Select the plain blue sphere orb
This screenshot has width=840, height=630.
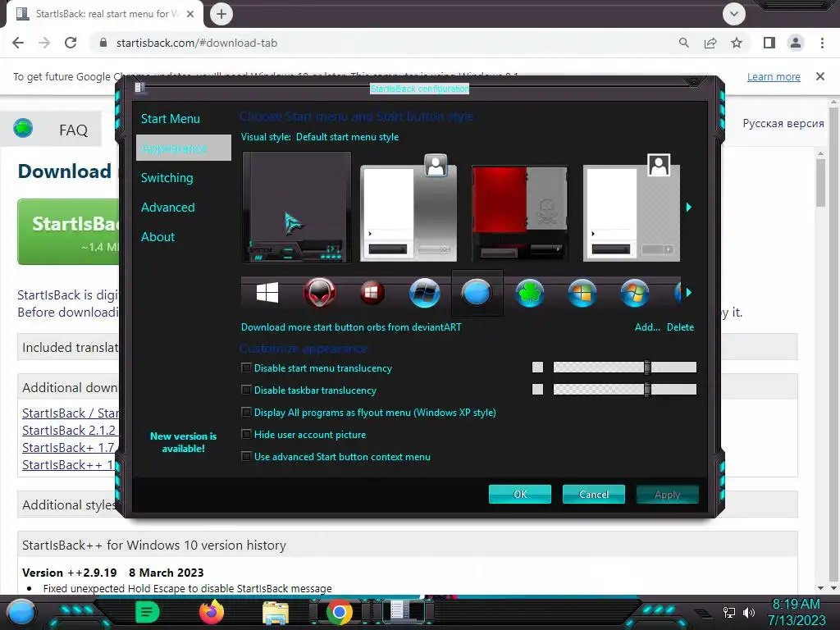477,293
